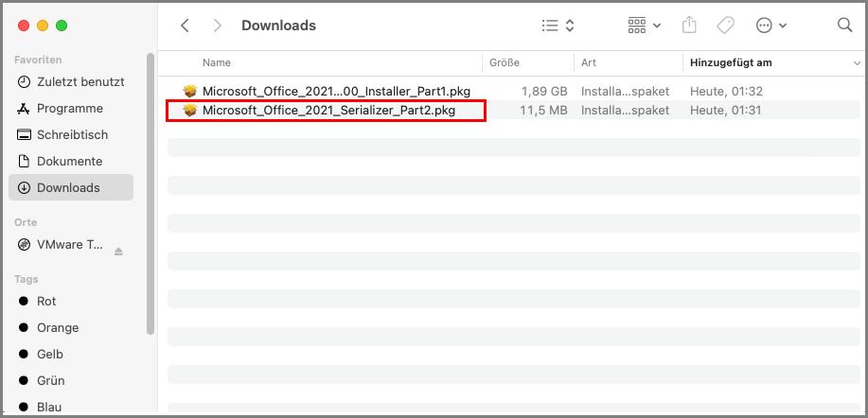The height and width of the screenshot is (418, 868).
Task: Click the Favoriten section heading
Action: click(38, 60)
